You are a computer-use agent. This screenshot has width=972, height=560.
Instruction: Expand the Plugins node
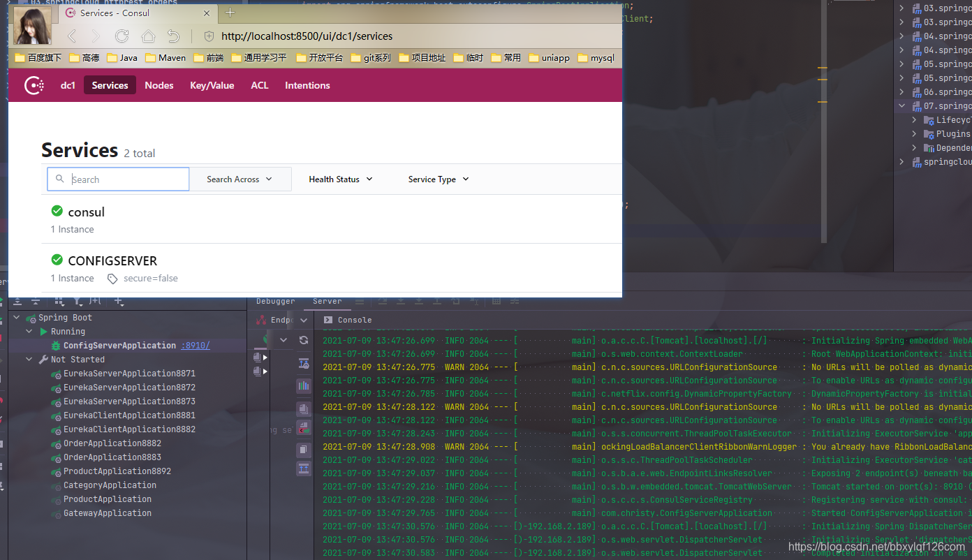[915, 134]
